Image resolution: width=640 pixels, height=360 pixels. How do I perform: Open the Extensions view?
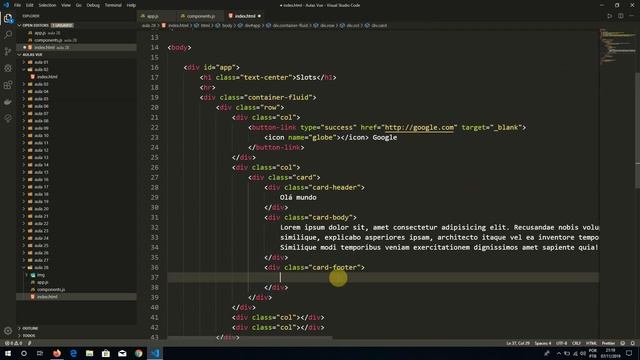[x=8, y=85]
